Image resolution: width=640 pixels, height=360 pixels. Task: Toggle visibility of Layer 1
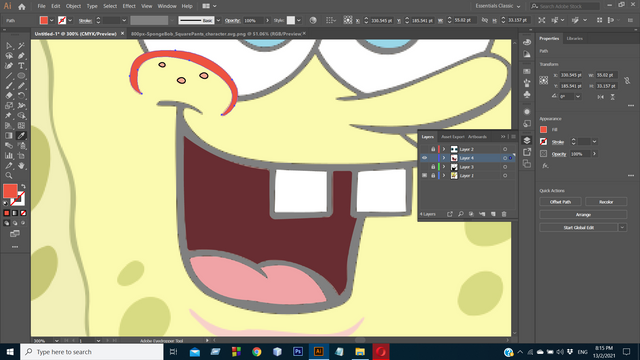pyautogui.click(x=424, y=176)
